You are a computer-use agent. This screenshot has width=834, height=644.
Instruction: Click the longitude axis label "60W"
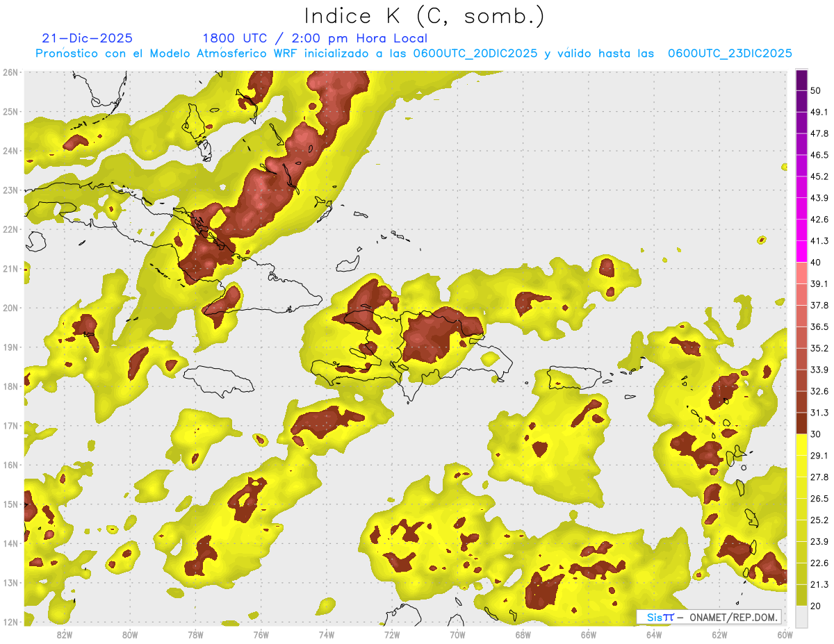(x=785, y=635)
